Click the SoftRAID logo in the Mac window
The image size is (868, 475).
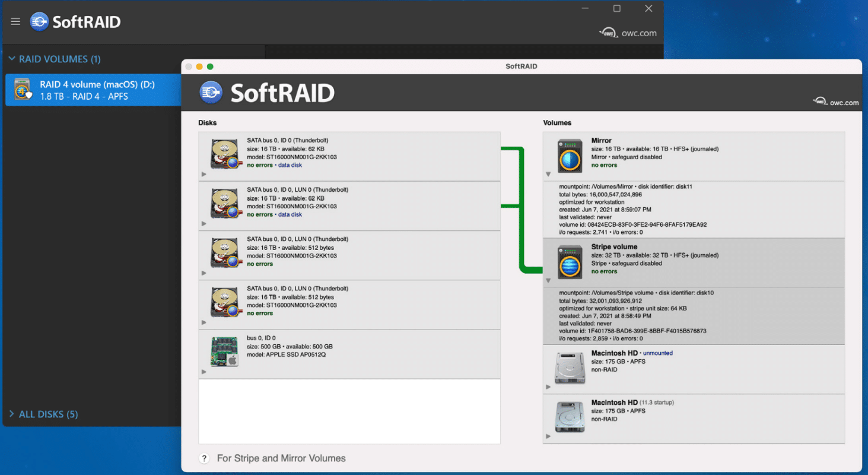pyautogui.click(x=267, y=93)
